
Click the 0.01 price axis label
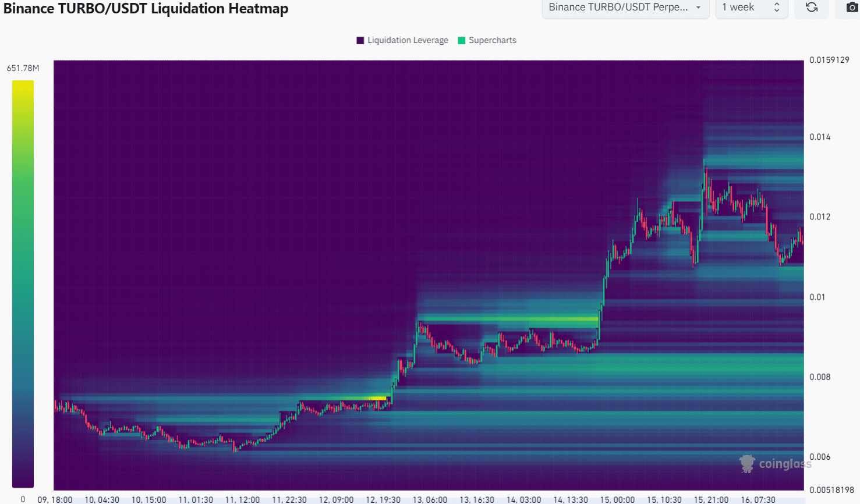[817, 297]
